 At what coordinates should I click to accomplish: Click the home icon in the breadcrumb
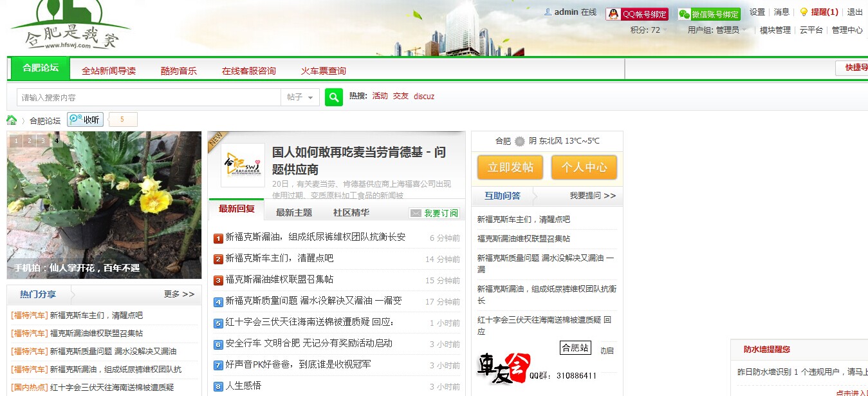[11, 119]
